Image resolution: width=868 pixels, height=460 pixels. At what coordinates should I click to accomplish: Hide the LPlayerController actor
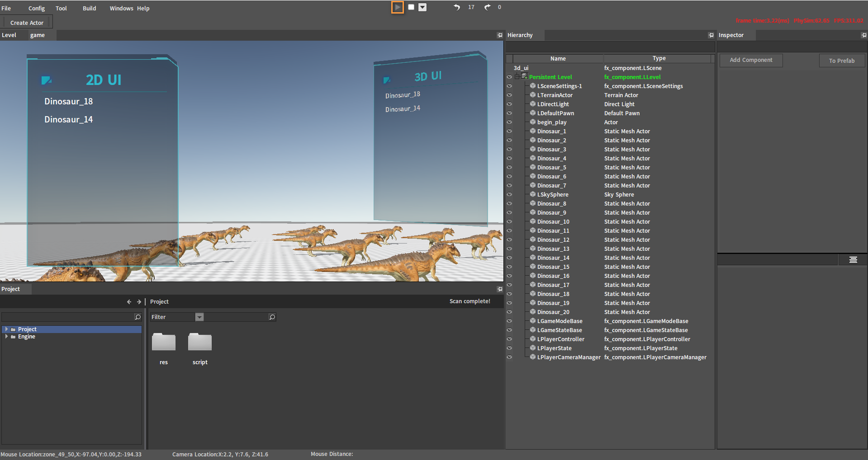click(509, 339)
